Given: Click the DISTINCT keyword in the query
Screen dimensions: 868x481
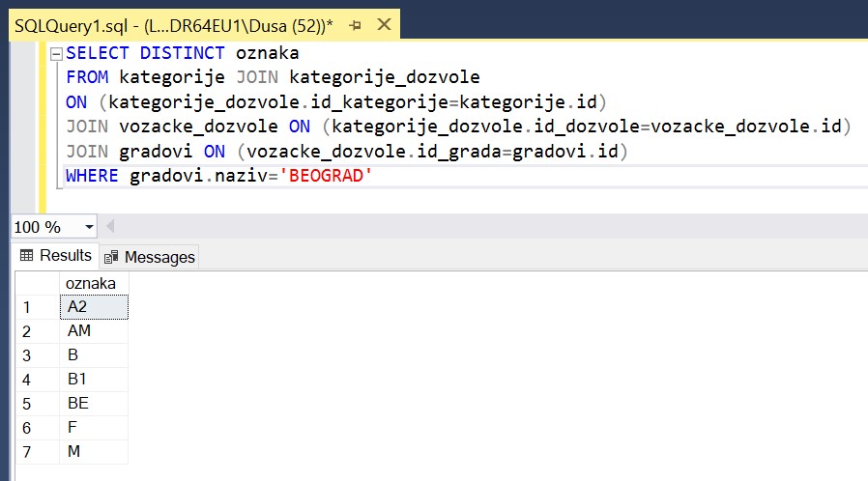Looking at the screenshot, I should (182, 53).
